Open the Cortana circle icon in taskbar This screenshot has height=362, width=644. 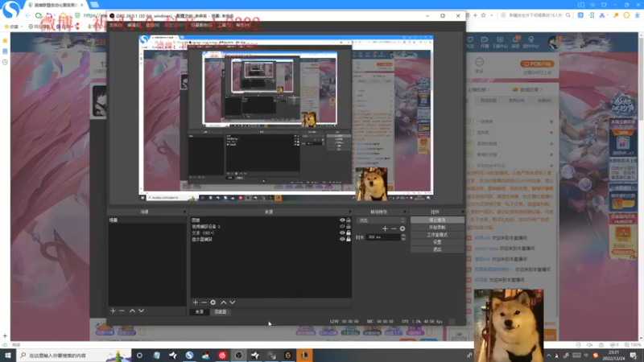tap(139, 356)
